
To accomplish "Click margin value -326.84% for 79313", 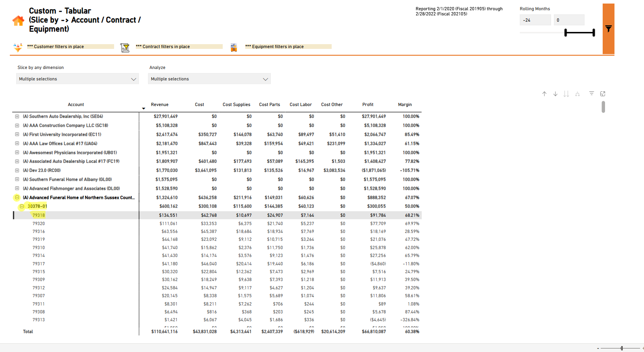I will (410, 320).
